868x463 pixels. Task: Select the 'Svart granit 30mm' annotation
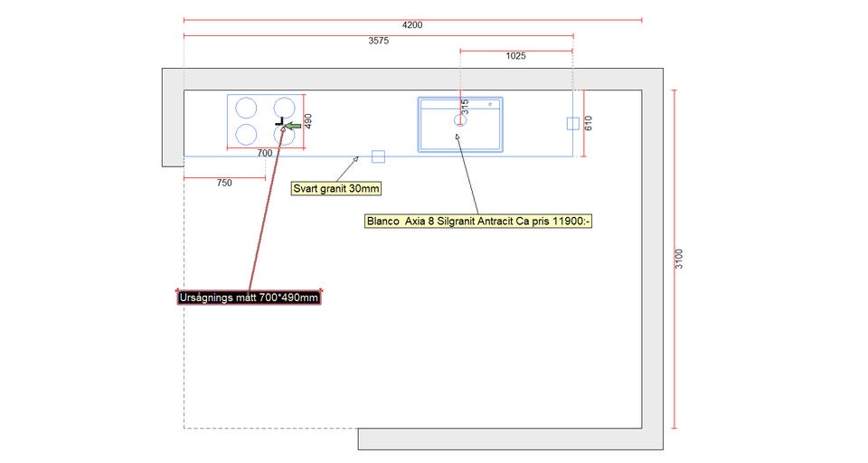(x=336, y=188)
